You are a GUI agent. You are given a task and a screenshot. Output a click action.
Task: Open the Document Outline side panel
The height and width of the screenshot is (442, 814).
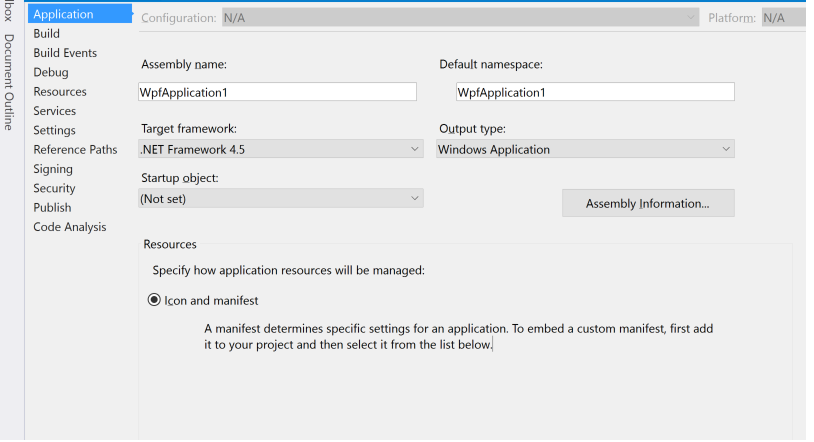(9, 82)
